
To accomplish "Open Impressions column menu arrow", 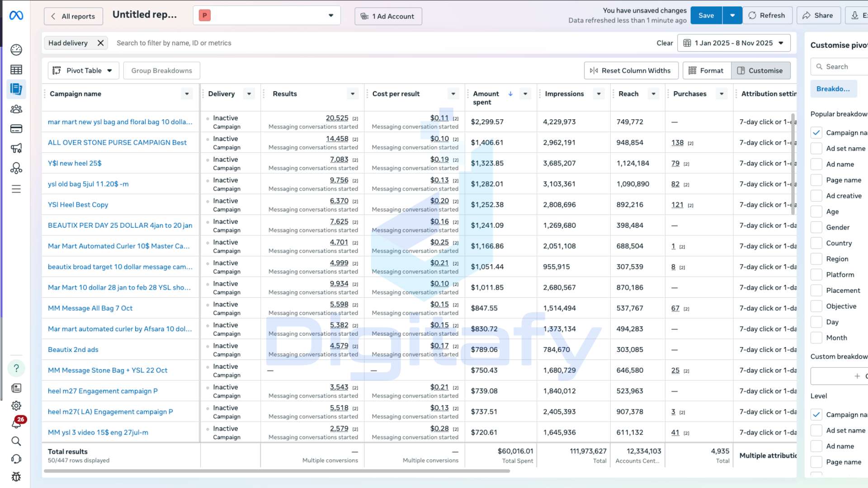I will coord(599,94).
